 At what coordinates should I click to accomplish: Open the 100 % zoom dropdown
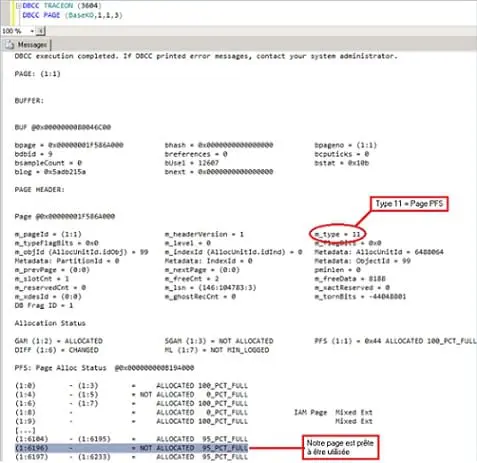click(x=32, y=31)
